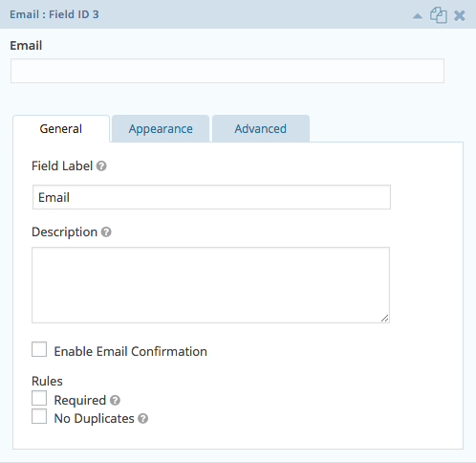Click the Description help question mark icon
Viewport: 476px width, 463px height.
(106, 232)
